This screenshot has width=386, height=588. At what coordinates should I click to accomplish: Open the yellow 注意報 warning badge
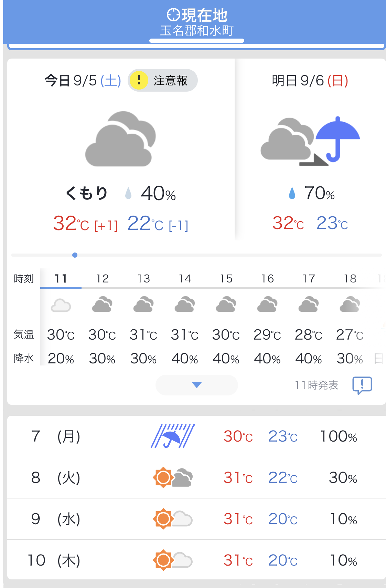[162, 80]
